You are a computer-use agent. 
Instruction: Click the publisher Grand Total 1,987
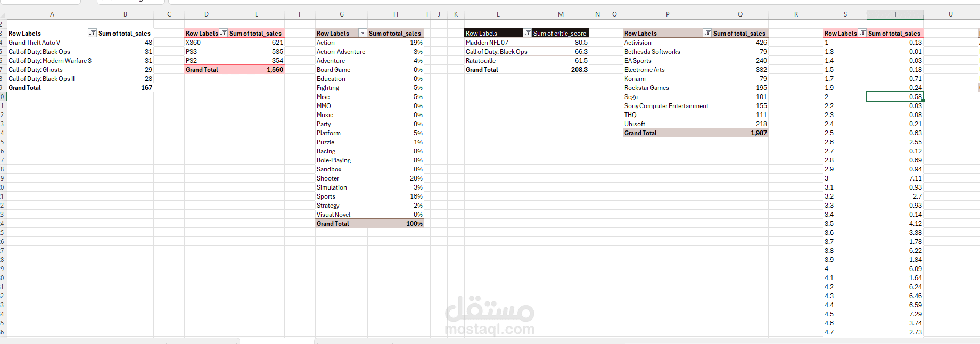click(x=740, y=133)
